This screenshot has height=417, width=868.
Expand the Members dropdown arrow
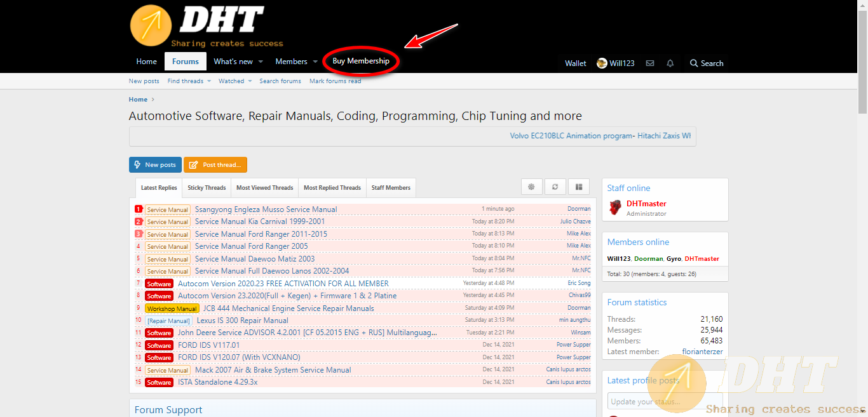coord(315,62)
